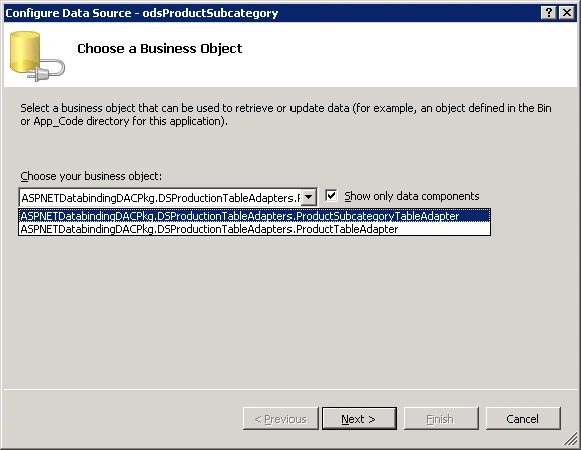Viewport: 581px width, 450px height.
Task: Click the 'Show only data components' label text
Action: pyautogui.click(x=412, y=196)
